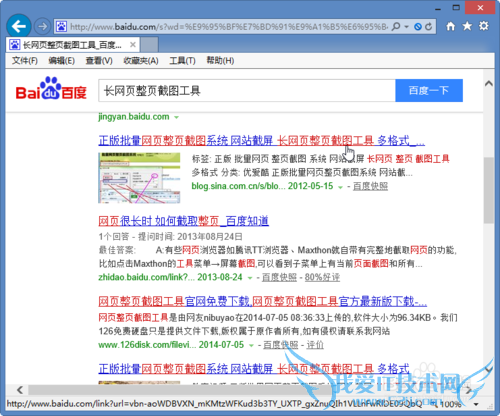Maximize the browser window
Screen dimensions: 500x416
456,8
